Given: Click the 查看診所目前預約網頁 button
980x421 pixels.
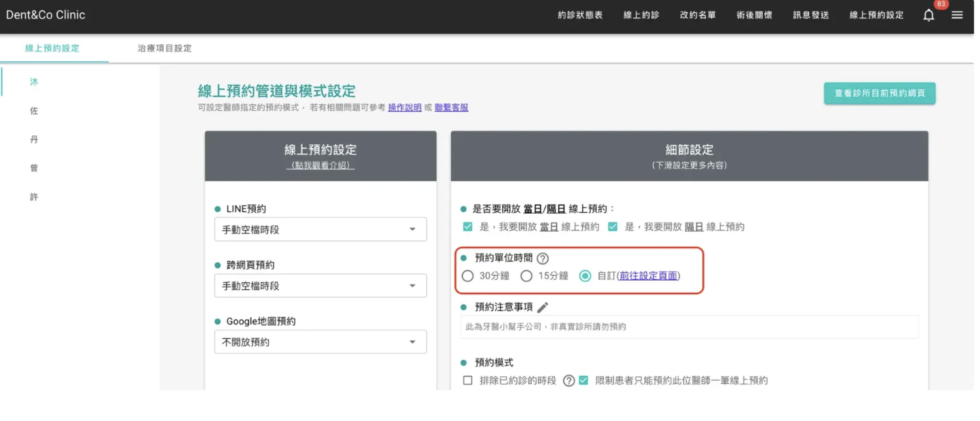Looking at the screenshot, I should click(x=880, y=93).
